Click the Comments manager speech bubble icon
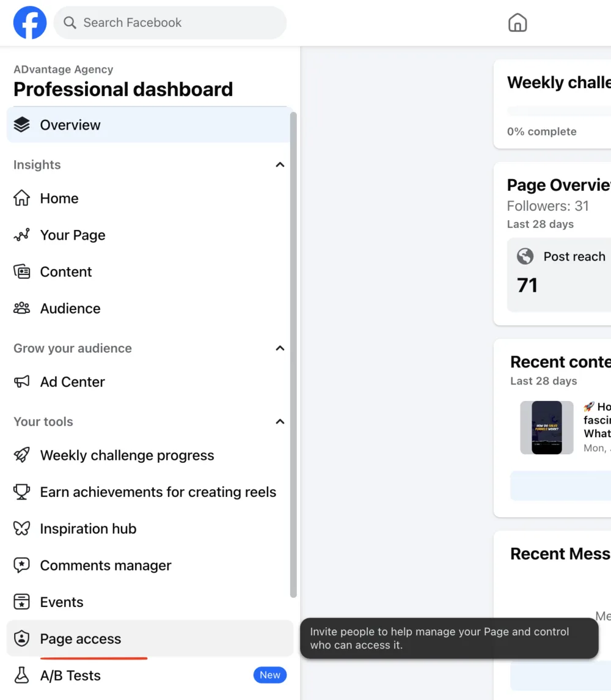This screenshot has height=700, width=611. point(21,566)
